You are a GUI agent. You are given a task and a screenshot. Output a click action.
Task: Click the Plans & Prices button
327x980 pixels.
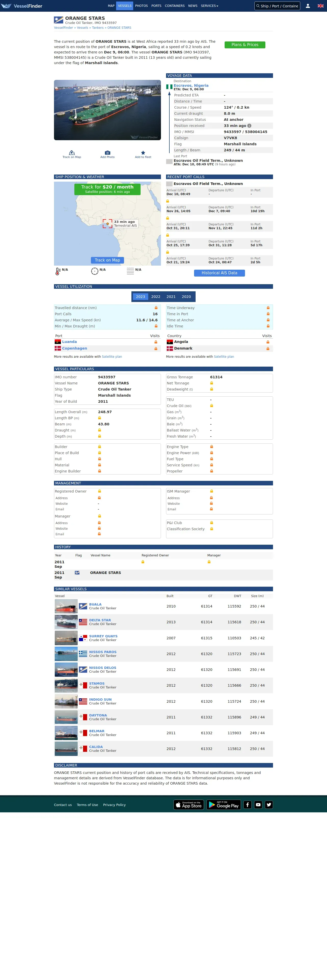(245, 45)
